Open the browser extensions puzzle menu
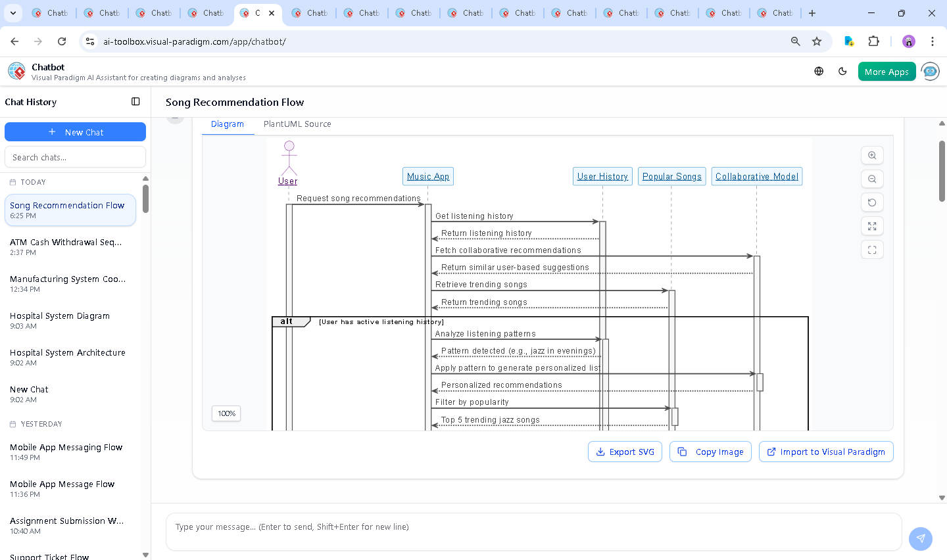Viewport: 947px width, 560px height. 874,41
